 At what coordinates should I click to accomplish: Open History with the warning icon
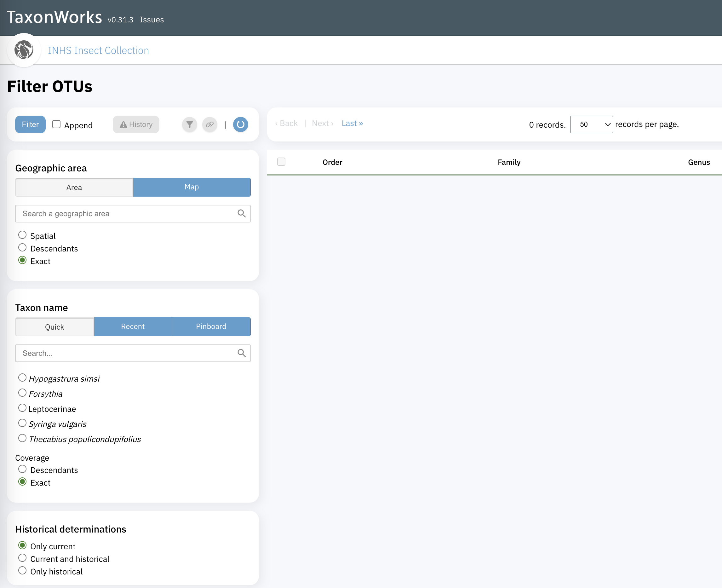[x=136, y=124]
